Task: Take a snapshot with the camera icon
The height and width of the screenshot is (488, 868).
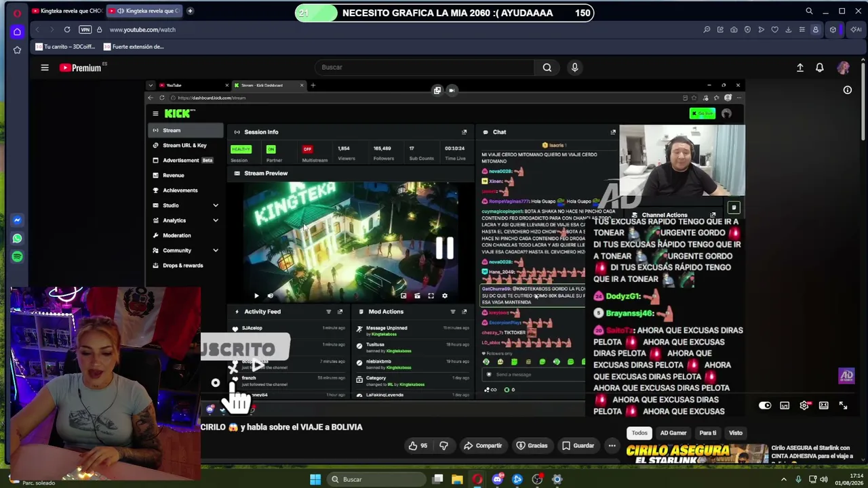Action: pyautogui.click(x=734, y=30)
